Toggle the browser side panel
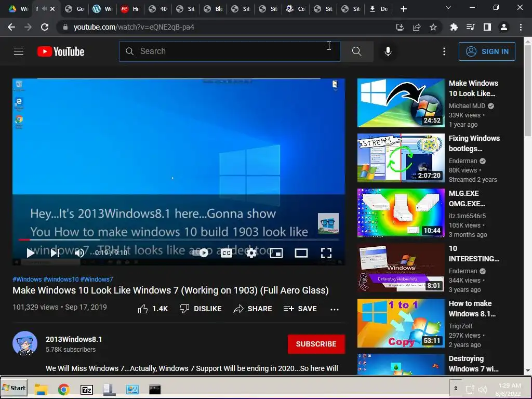The height and width of the screenshot is (399, 532). click(487, 27)
